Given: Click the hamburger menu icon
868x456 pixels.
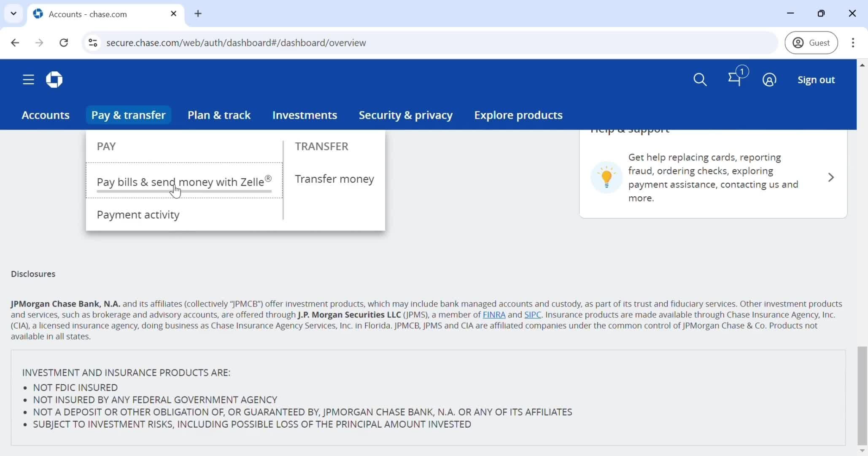Looking at the screenshot, I should [x=28, y=79].
